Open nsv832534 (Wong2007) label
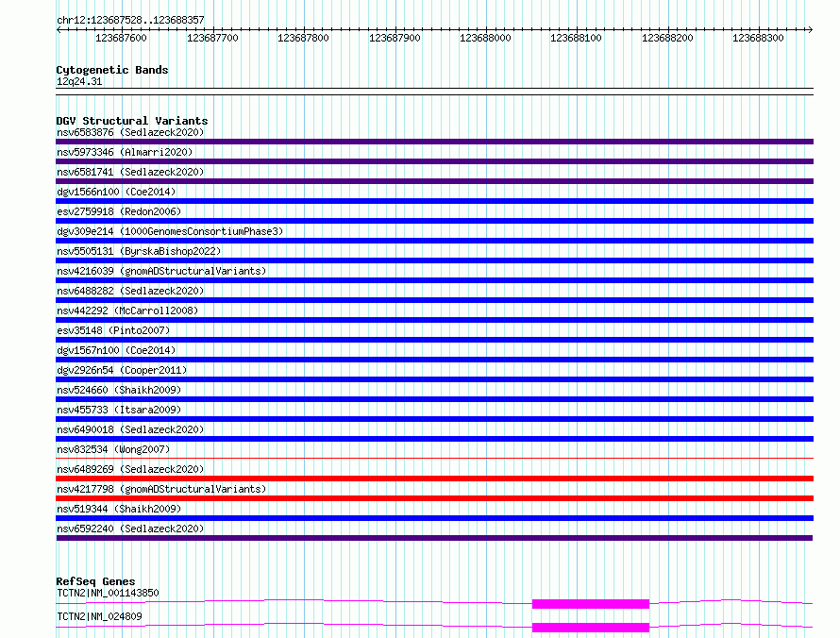The image size is (840, 638). point(113,449)
